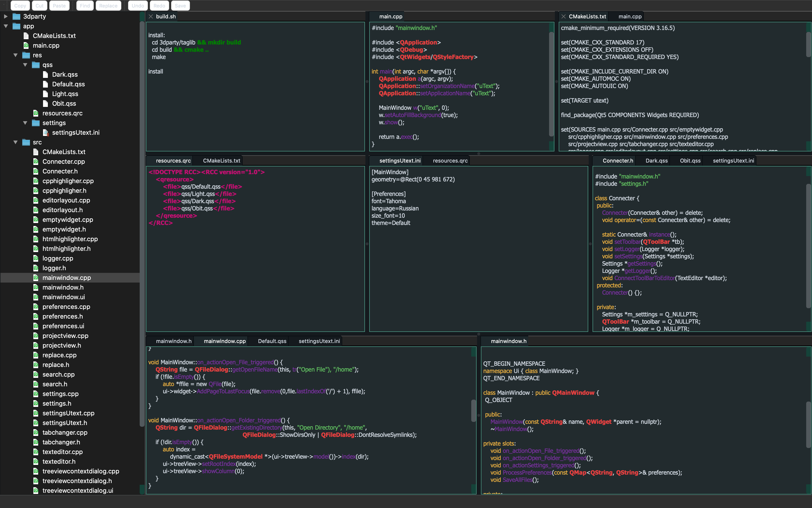The image size is (812, 508).
Task: Click the src folder icon
Action: [x=26, y=142]
